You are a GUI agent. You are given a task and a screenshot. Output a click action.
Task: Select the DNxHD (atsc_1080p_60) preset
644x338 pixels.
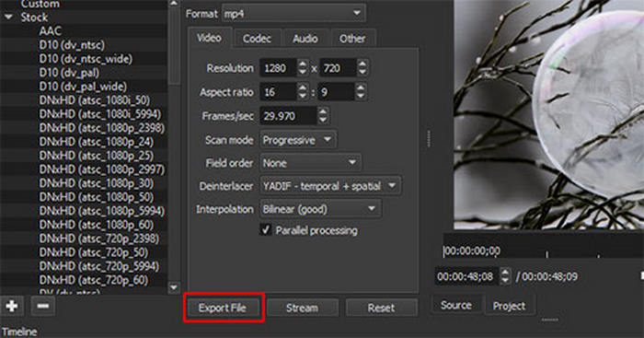96,225
